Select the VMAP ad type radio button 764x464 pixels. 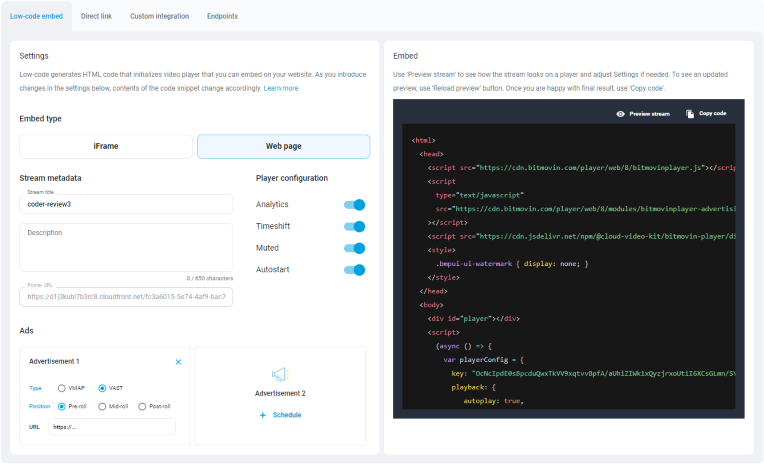[x=62, y=388]
